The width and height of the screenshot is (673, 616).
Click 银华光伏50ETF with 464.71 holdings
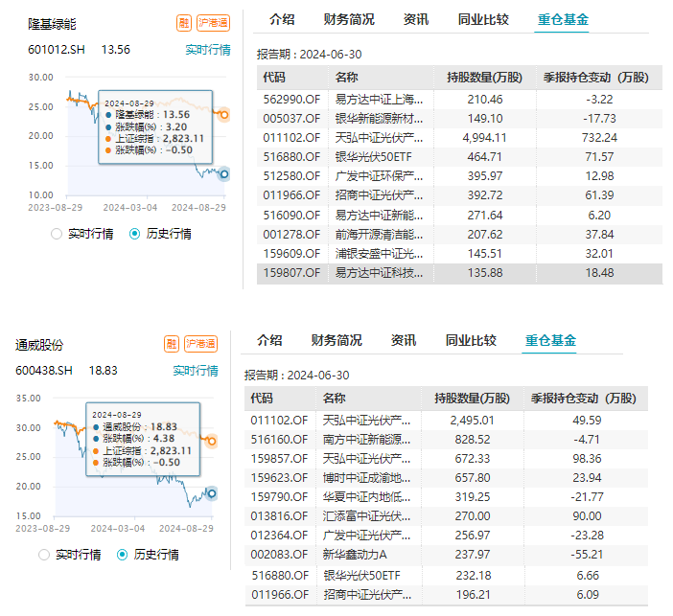tap(374, 157)
